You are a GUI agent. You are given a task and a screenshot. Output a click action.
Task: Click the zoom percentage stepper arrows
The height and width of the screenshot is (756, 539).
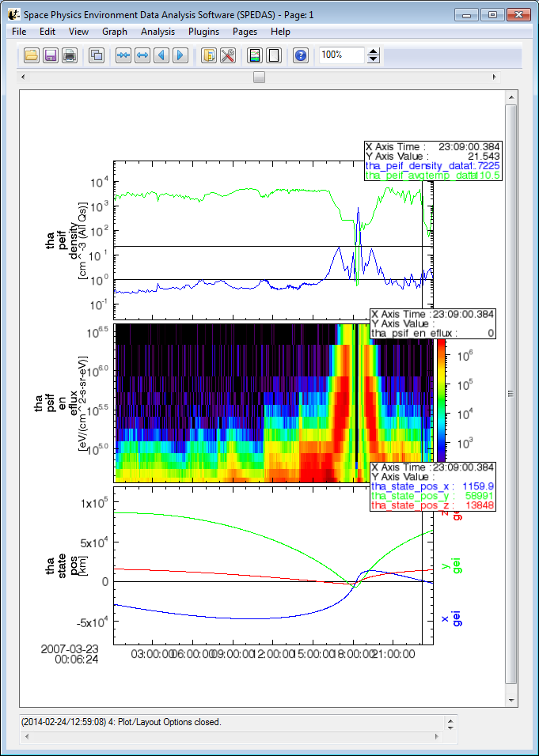tap(374, 55)
